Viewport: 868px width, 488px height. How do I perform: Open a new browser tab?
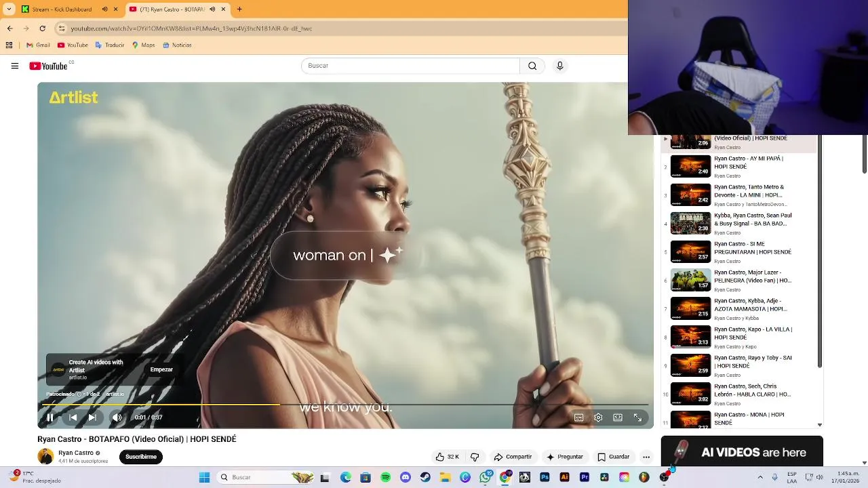click(239, 9)
